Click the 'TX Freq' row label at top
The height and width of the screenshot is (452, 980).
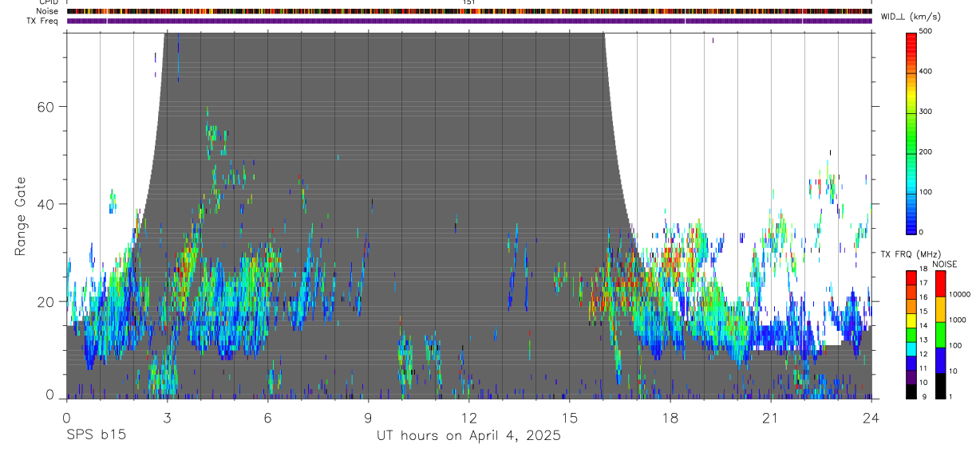coord(43,21)
